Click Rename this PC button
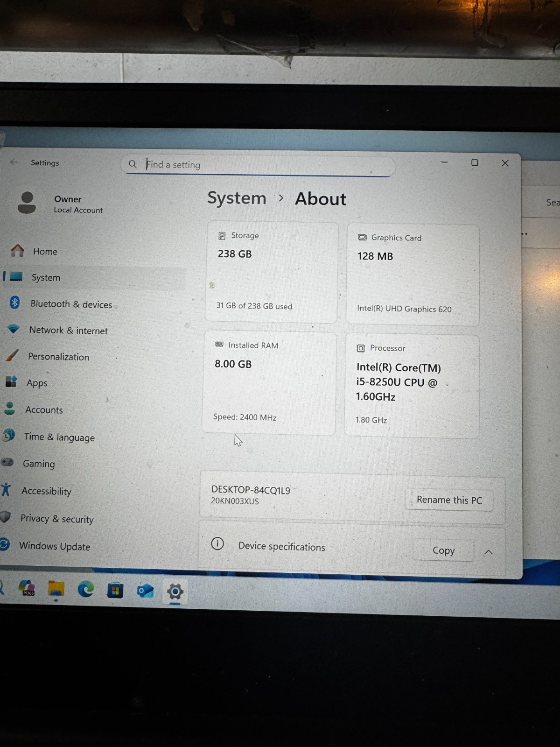Screen dimensions: 560x747 [x=449, y=500]
